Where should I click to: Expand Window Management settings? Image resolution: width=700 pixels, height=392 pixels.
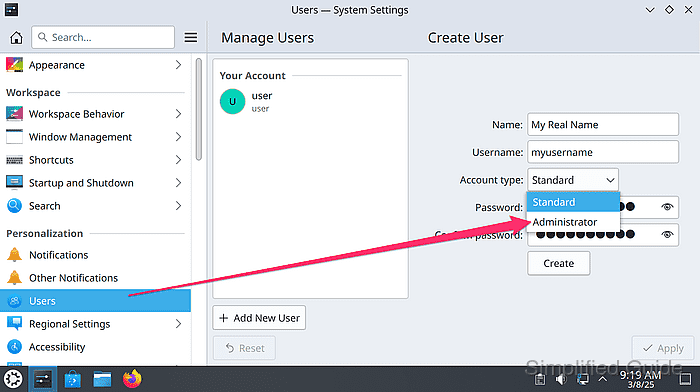(x=96, y=137)
